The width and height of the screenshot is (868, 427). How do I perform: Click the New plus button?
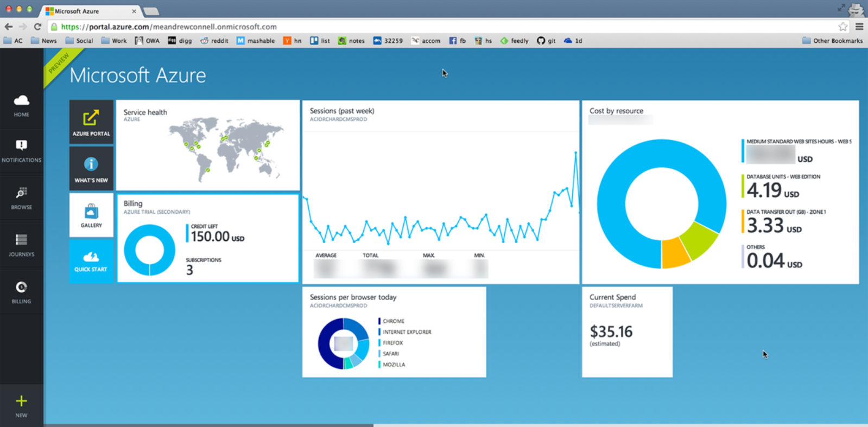(21, 405)
